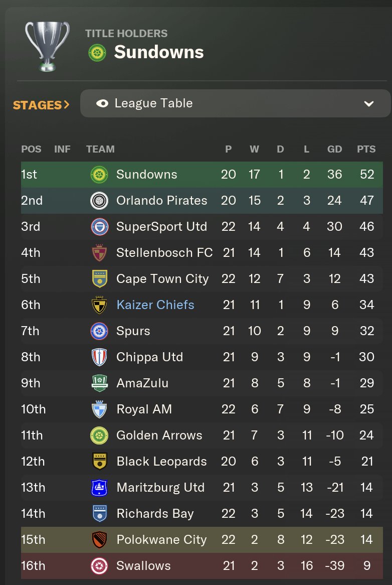Click the silver trophy icon
Image resolution: width=392 pixels, height=585 pixels.
(48, 46)
